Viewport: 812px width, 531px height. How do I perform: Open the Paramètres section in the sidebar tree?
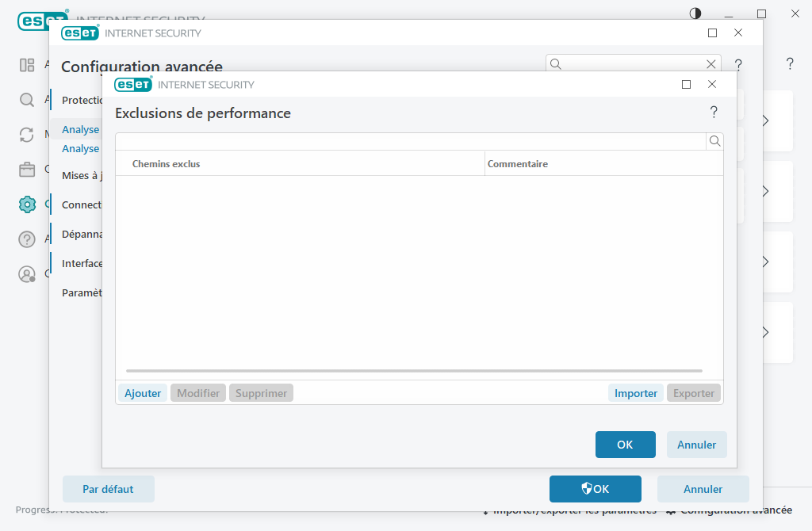pyautogui.click(x=82, y=293)
